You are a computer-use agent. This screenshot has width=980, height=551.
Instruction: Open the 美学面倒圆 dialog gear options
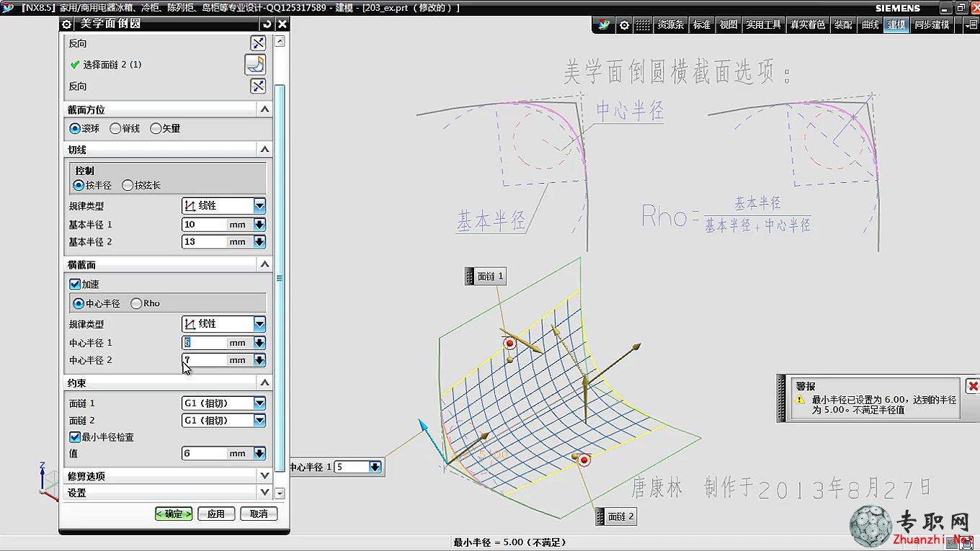(67, 24)
